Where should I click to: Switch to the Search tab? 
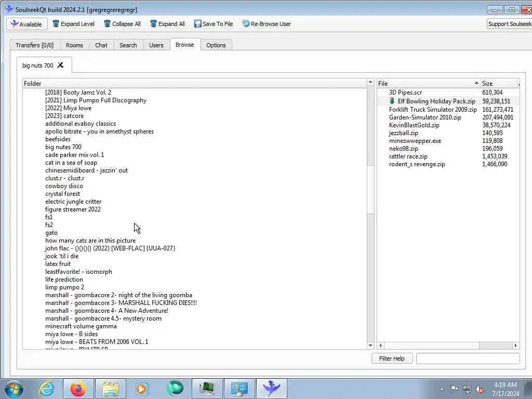pyautogui.click(x=128, y=45)
